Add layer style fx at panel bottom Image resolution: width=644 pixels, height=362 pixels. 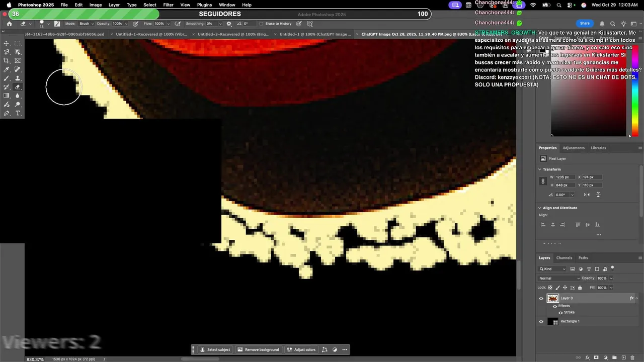pos(587,358)
